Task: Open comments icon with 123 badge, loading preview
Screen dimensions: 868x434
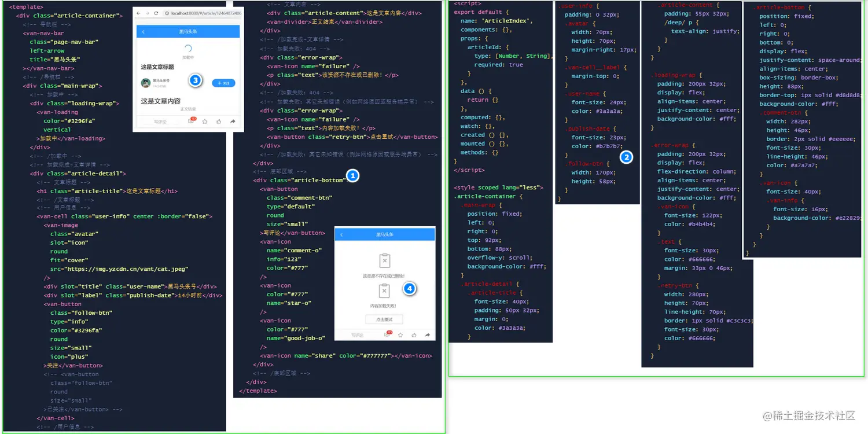Action: coord(192,121)
